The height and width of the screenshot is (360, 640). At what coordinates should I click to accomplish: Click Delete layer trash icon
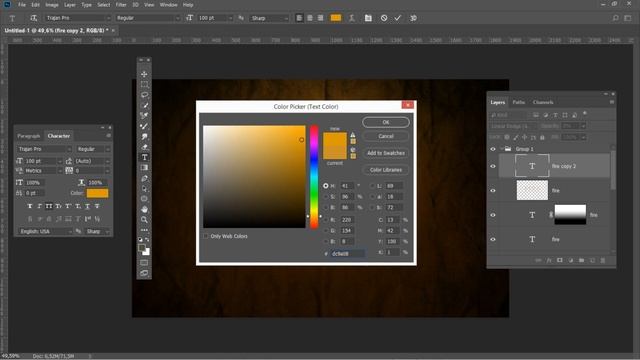tap(603, 260)
